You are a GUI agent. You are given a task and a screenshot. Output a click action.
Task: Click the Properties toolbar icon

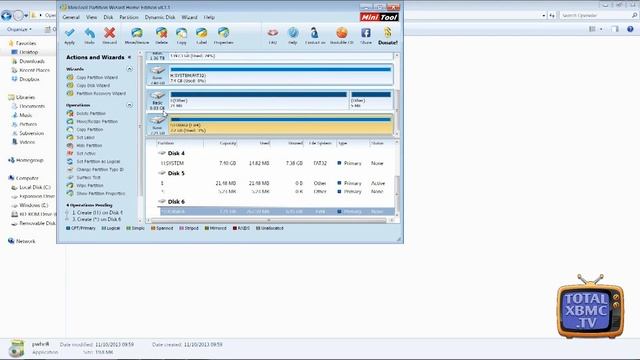click(x=223, y=33)
